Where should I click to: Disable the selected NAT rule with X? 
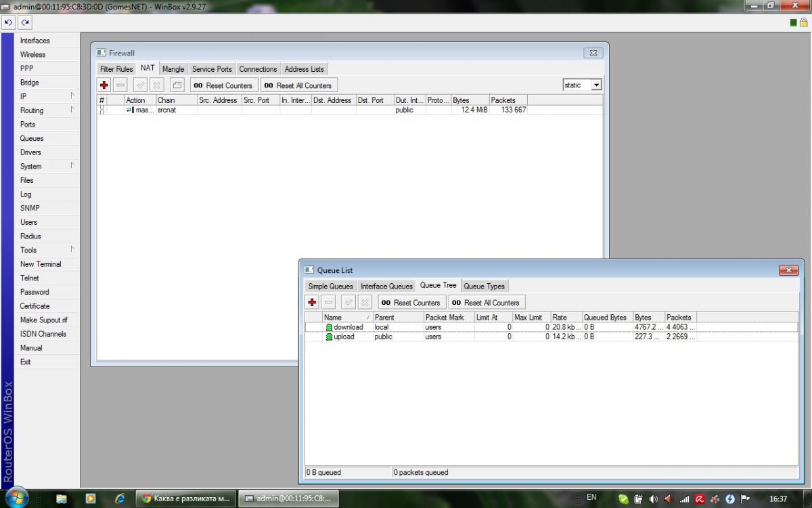(x=156, y=85)
